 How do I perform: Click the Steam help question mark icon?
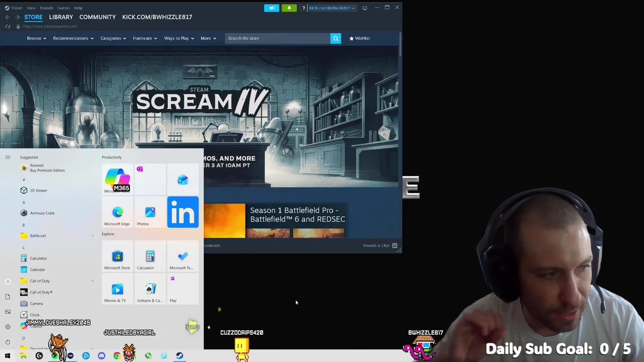click(303, 8)
